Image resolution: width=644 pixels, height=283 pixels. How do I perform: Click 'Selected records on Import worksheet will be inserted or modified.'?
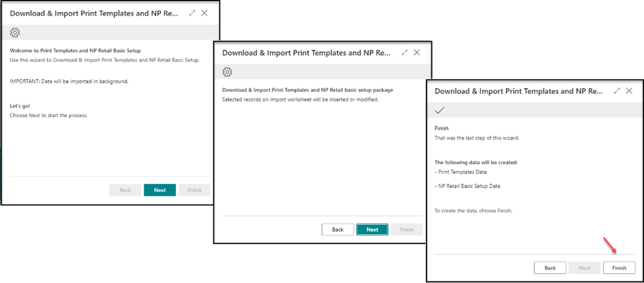[300, 100]
